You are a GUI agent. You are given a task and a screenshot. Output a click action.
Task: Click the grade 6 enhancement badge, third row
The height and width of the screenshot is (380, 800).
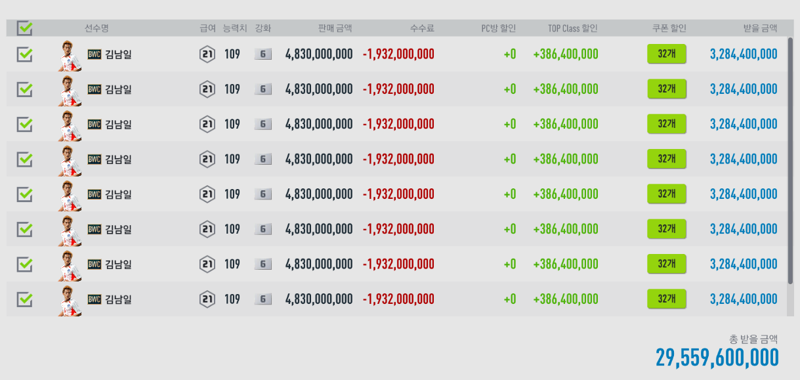(x=263, y=124)
